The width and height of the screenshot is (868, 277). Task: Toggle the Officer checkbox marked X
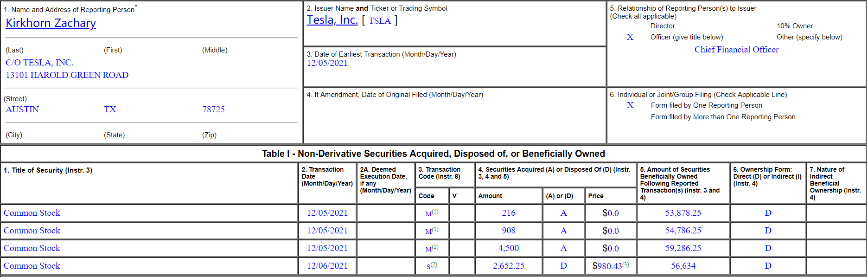(630, 37)
